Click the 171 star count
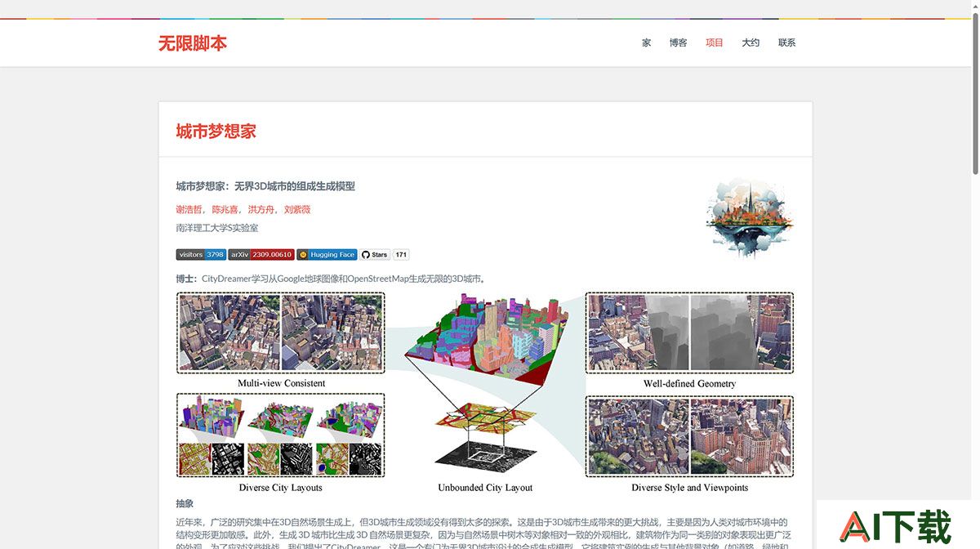Viewport: 980px width, 549px height. coord(401,255)
